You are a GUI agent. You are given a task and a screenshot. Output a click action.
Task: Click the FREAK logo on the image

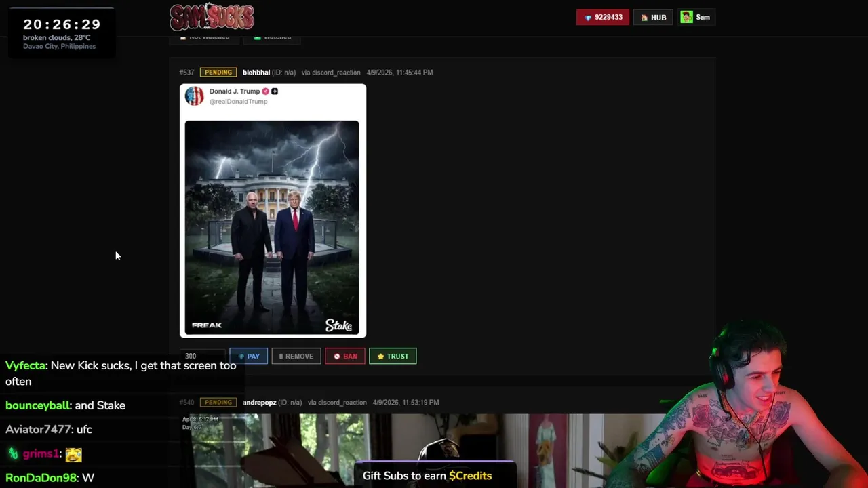[x=207, y=325]
